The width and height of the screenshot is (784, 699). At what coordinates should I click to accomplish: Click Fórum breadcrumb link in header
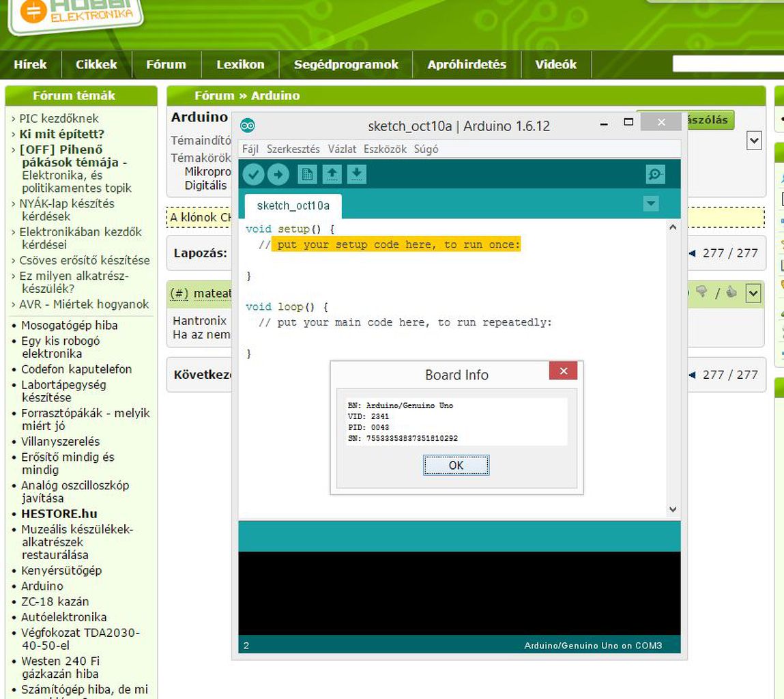tap(214, 96)
